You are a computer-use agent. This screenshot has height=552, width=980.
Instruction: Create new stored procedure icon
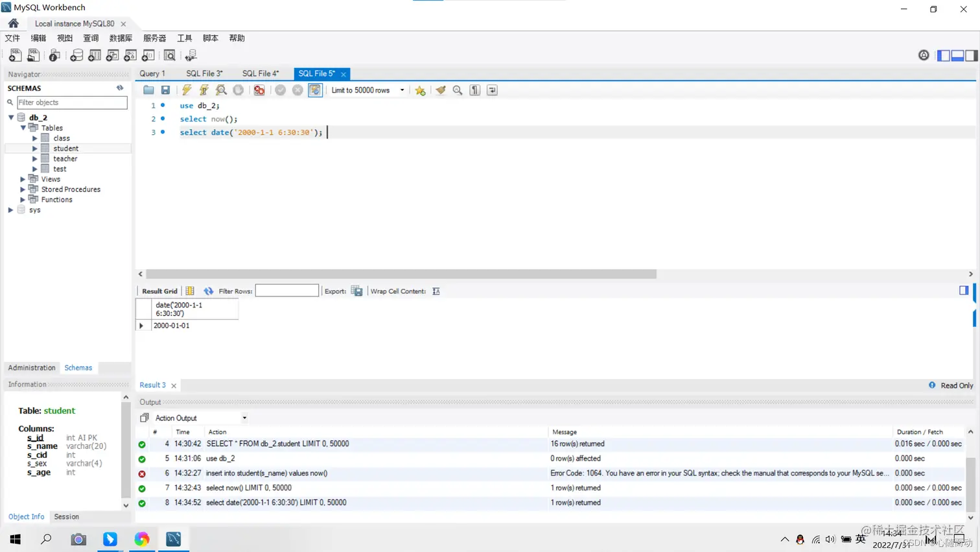pyautogui.click(x=130, y=55)
